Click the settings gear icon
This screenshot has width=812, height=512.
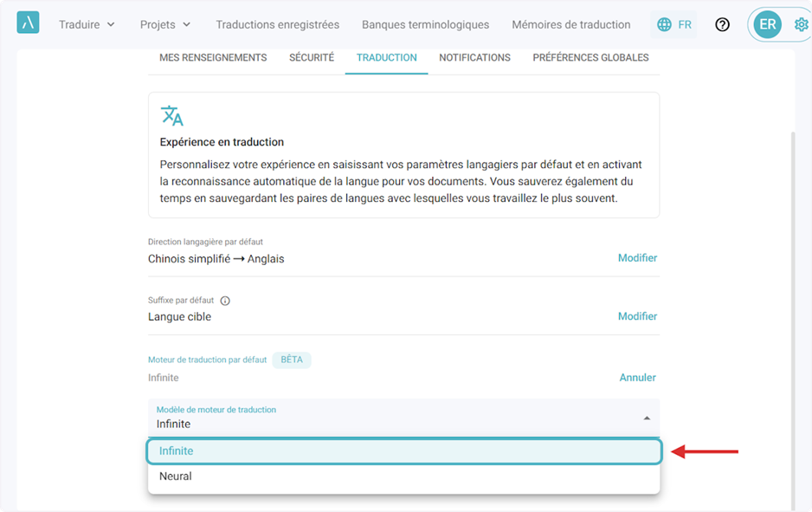point(801,24)
